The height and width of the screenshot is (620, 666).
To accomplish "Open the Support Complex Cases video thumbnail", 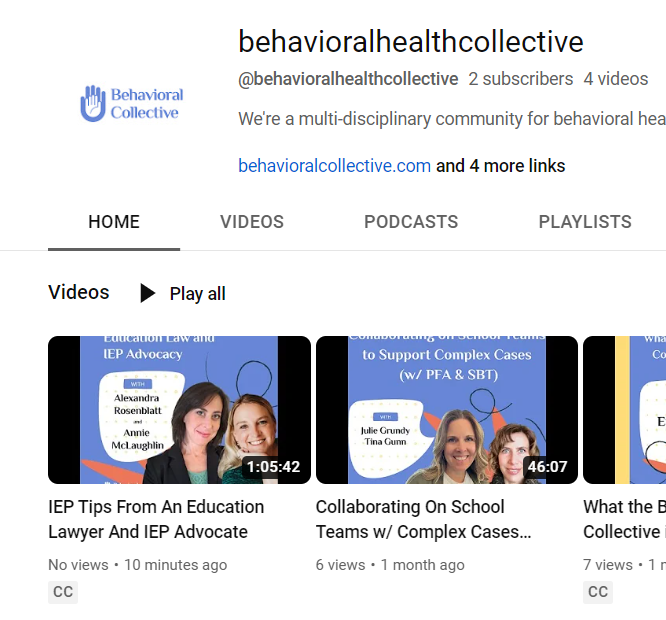I will (447, 410).
